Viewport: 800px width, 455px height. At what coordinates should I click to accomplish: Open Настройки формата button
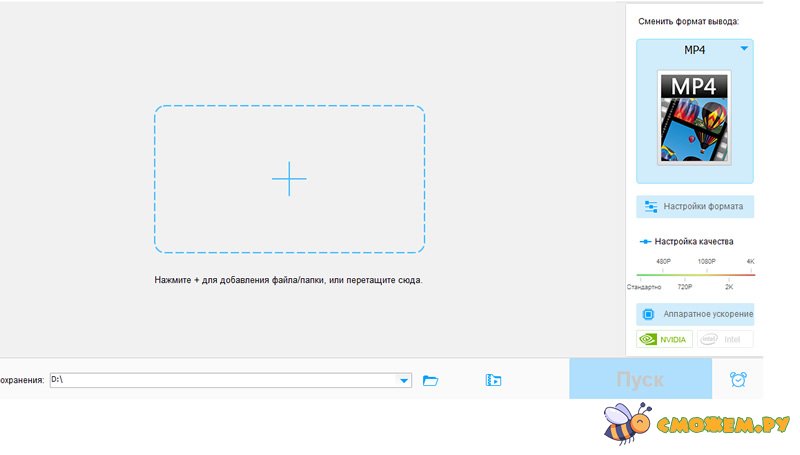(695, 207)
